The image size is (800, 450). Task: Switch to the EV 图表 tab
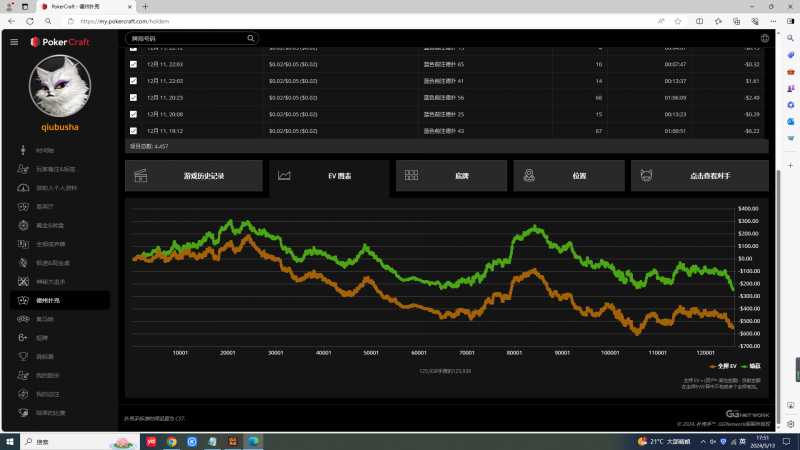coord(329,176)
